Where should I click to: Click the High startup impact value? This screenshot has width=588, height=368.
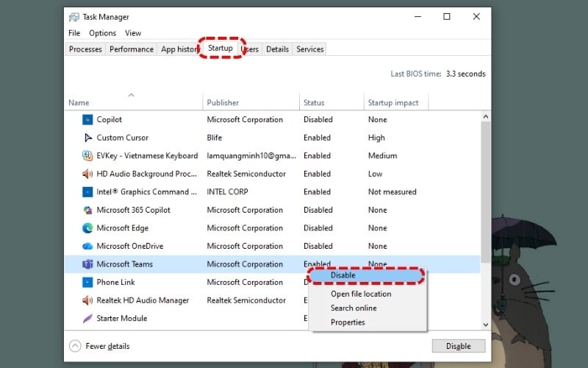tap(376, 138)
